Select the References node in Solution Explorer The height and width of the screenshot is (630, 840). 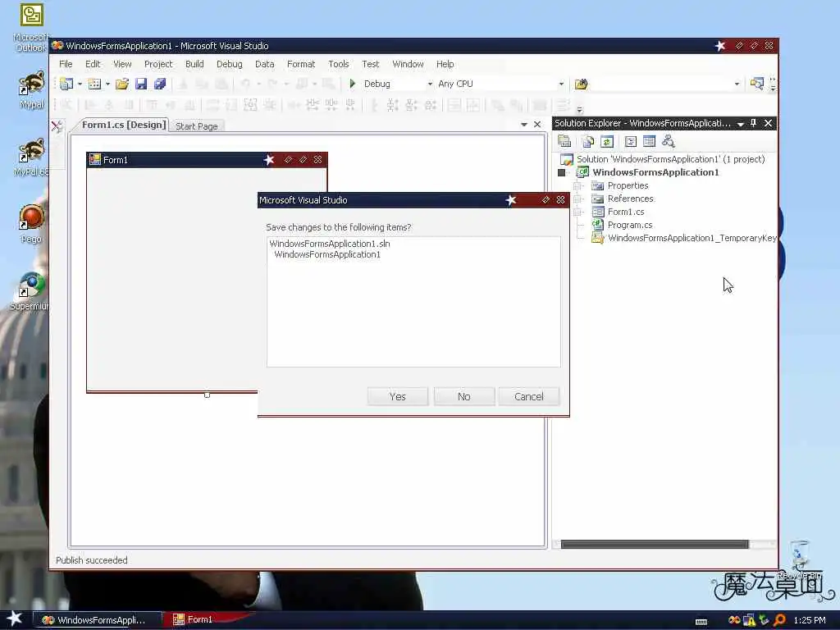click(x=630, y=199)
